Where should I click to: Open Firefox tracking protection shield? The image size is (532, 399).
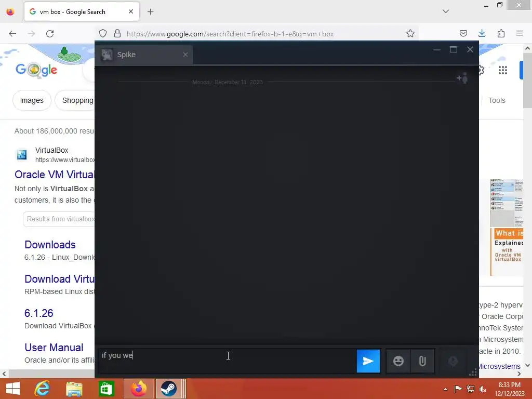103,34
